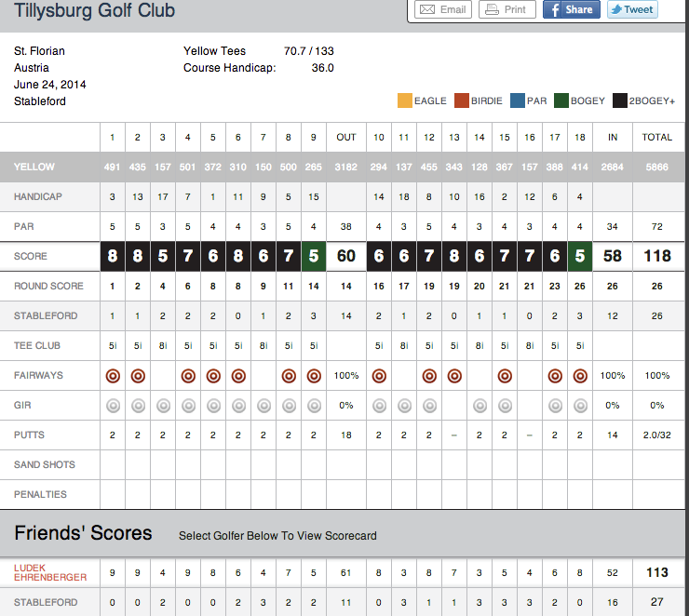Toggle the GIR circle for hole 3

[163, 406]
